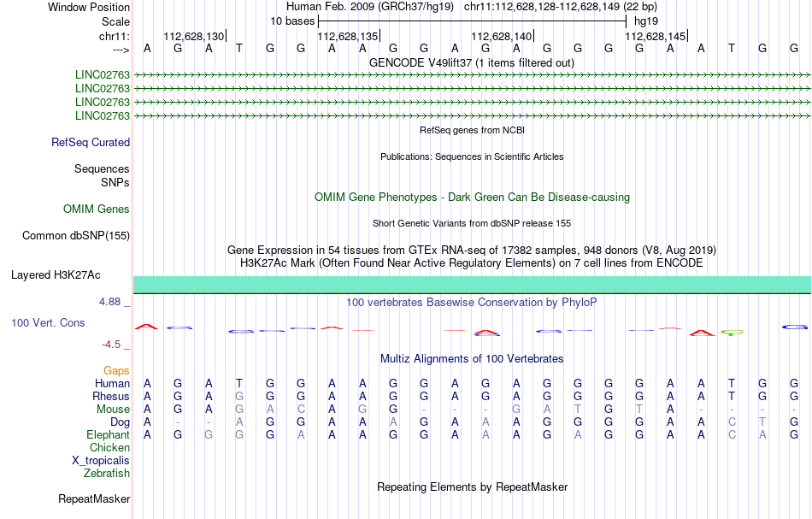The image size is (812, 519).
Task: Select the X_tropicalis alignment row label
Action: pos(101,461)
